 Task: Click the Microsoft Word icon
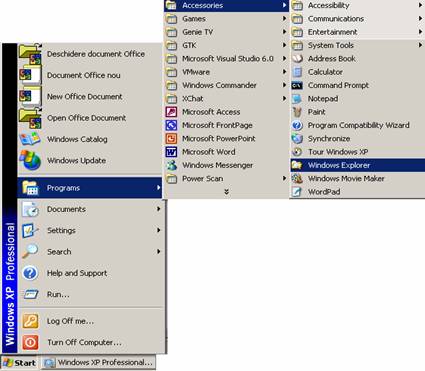pos(171,152)
